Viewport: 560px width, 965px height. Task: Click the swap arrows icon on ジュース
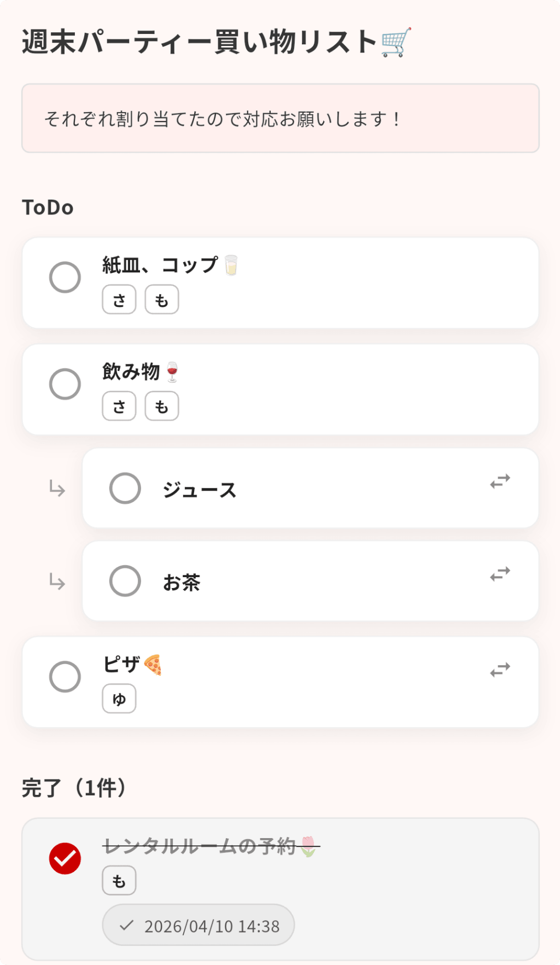(x=500, y=481)
